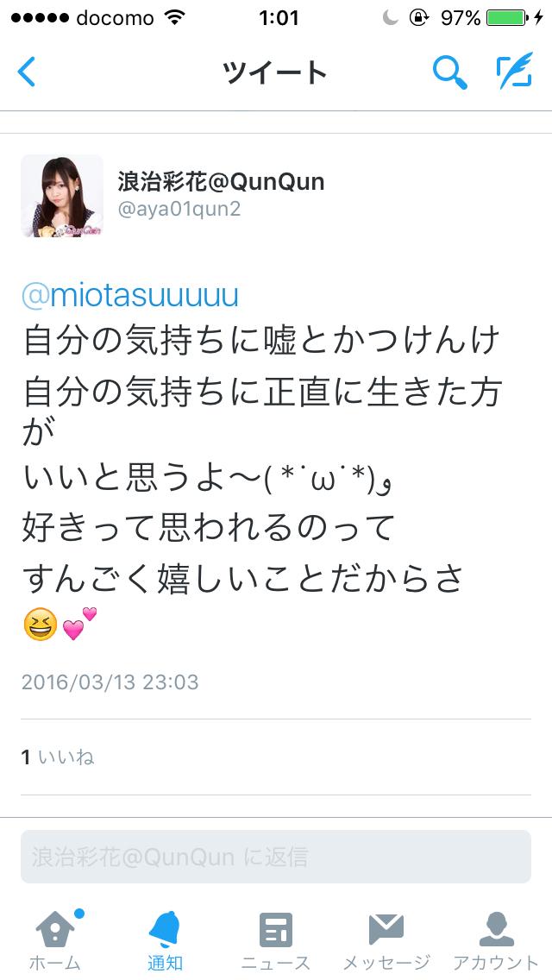Focus the reply input field
The width and height of the screenshot is (552, 980).
click(276, 857)
